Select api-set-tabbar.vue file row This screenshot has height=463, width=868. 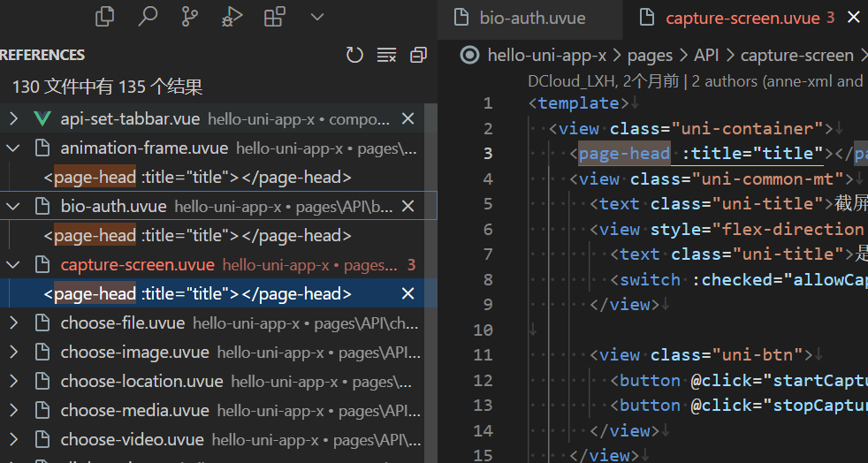click(212, 118)
